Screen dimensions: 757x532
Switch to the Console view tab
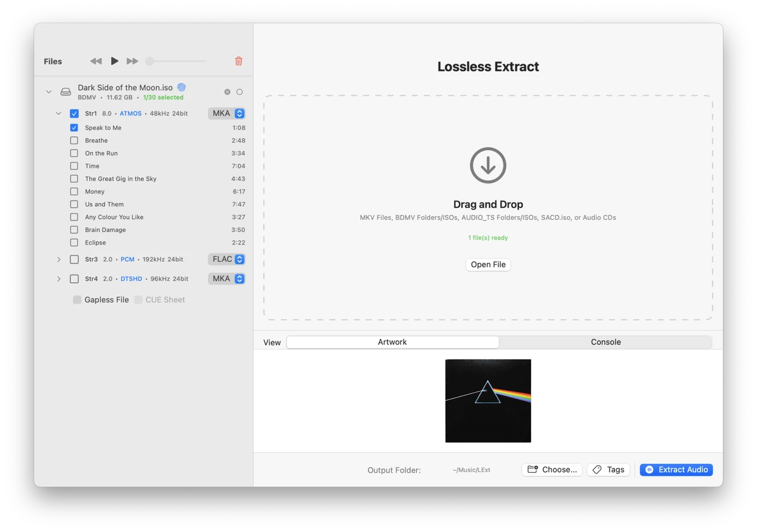tap(606, 342)
